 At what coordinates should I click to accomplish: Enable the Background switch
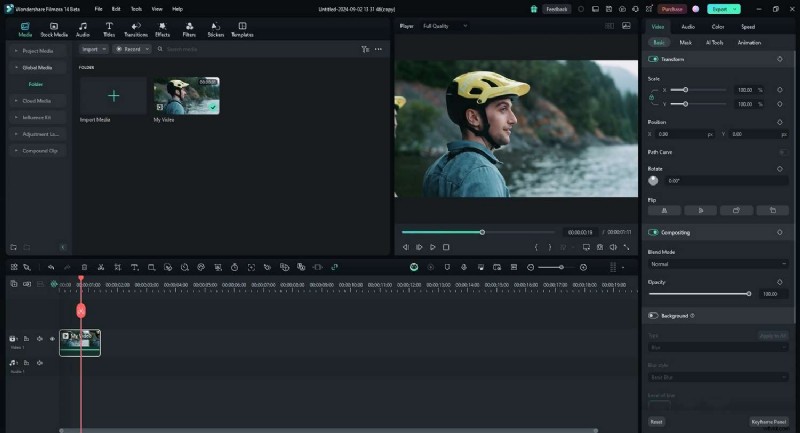coord(653,316)
